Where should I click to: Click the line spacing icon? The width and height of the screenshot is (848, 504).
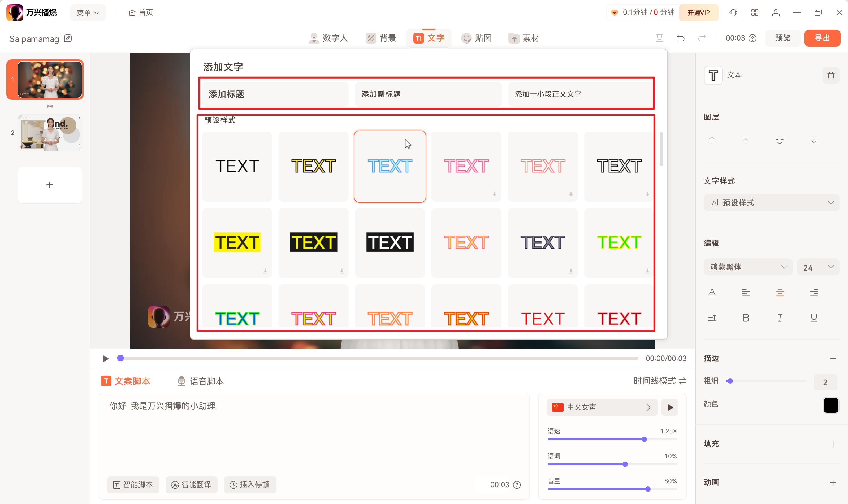click(x=712, y=318)
